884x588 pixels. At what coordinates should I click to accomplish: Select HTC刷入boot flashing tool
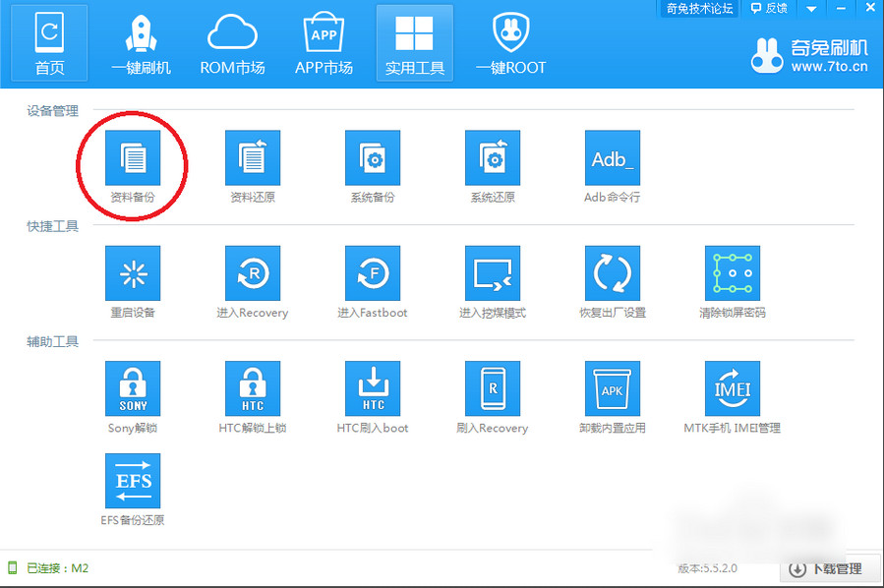click(373, 388)
